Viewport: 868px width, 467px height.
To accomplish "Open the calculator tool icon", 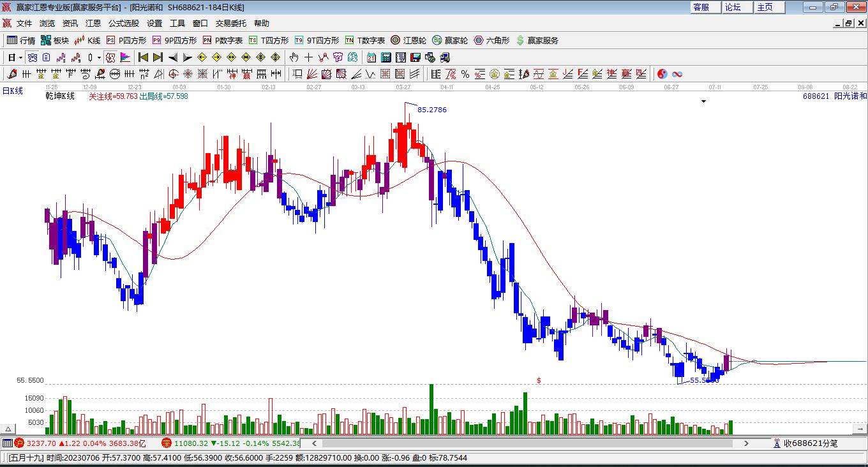I will (x=386, y=57).
